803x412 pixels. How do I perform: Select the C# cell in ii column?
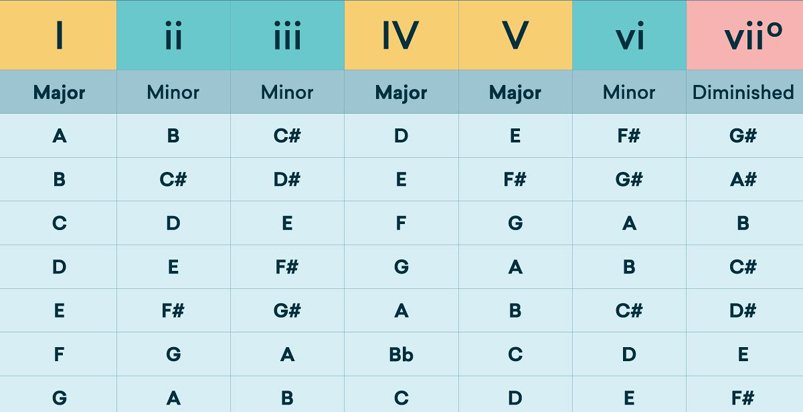coord(173,179)
